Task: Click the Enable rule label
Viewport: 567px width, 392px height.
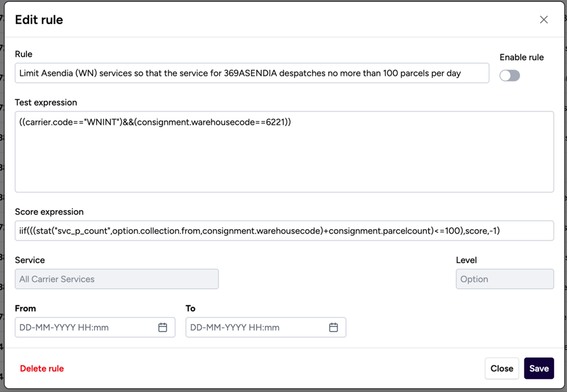Action: [521, 57]
